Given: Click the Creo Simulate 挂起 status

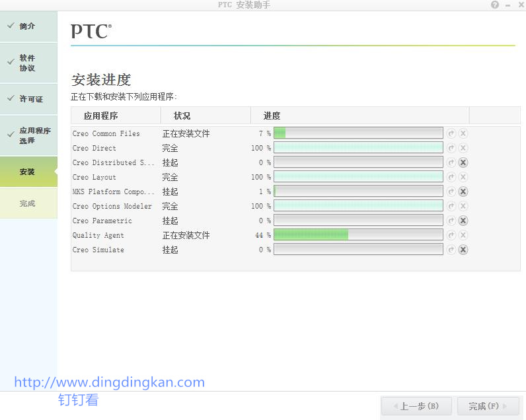Looking at the screenshot, I should tap(170, 250).
